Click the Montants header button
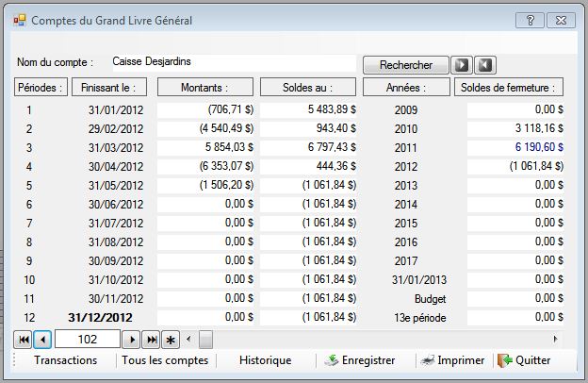Image resolution: width=588 pixels, height=383 pixels. pyautogui.click(x=205, y=87)
